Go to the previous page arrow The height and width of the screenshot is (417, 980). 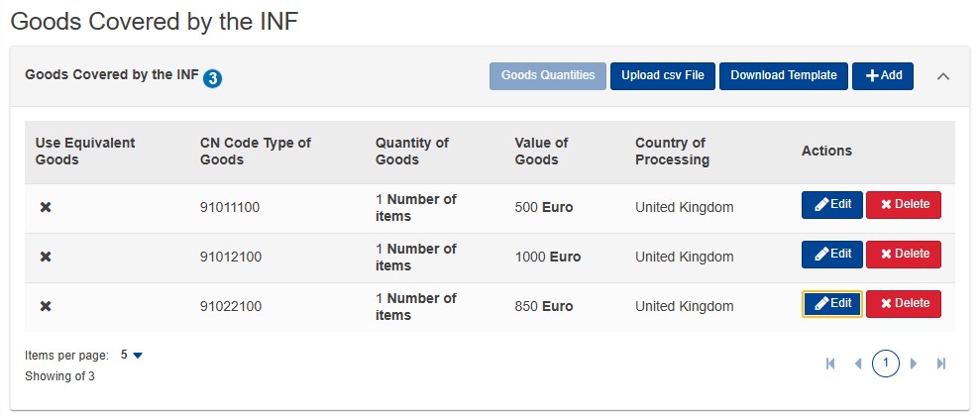coord(857,364)
